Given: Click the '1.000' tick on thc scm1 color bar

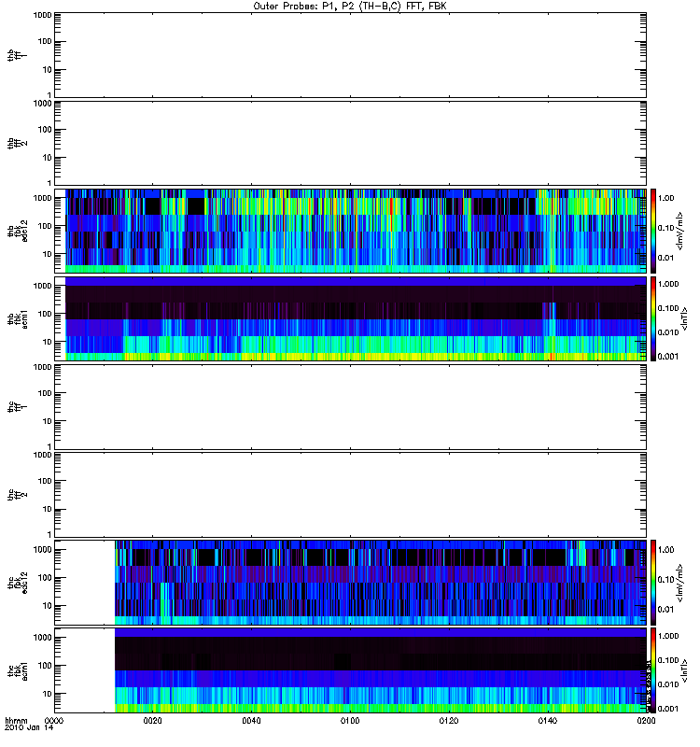Looking at the screenshot, I should [x=668, y=636].
